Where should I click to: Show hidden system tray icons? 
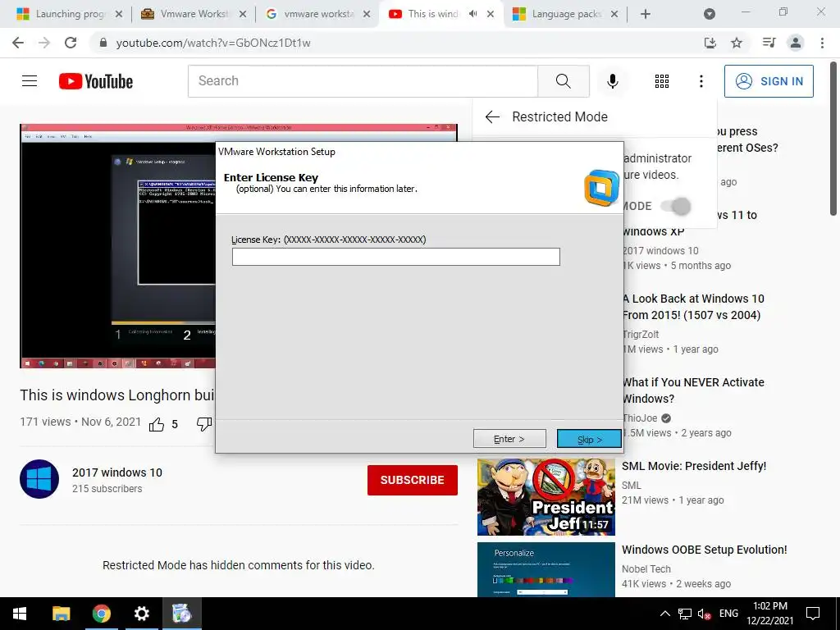click(664, 614)
